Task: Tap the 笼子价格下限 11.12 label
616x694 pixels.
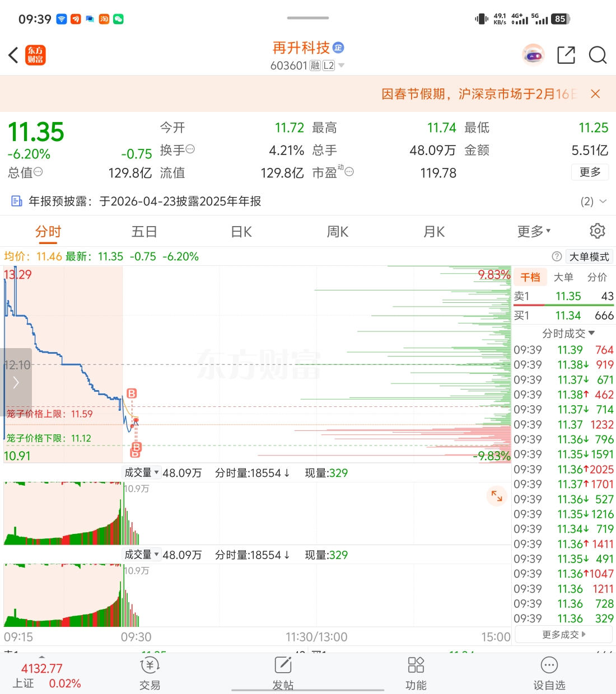Action: (x=49, y=438)
